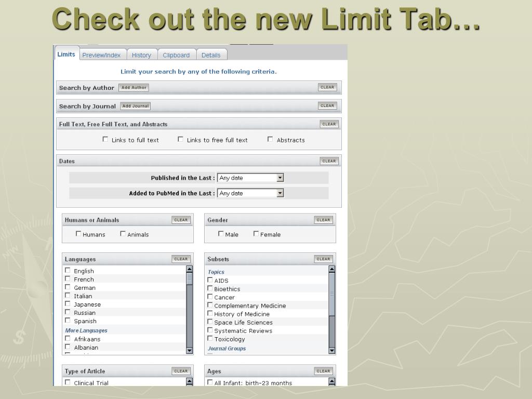Click Languages list scroll up arrow
532x399 pixels.
coord(189,269)
